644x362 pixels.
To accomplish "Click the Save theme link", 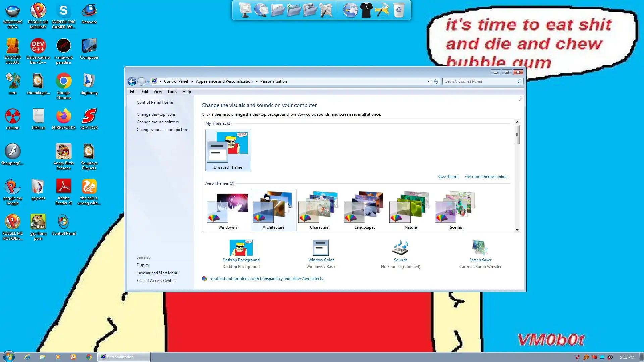I will (x=447, y=177).
